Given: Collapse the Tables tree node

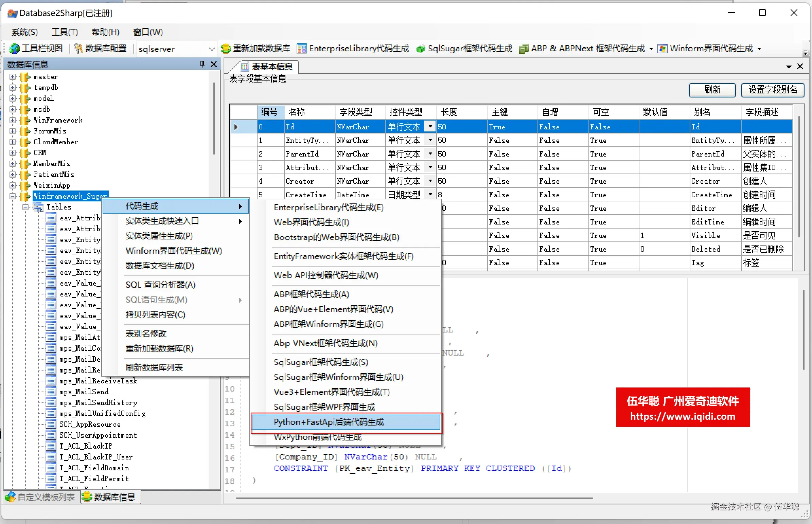Looking at the screenshot, I should tap(25, 207).
